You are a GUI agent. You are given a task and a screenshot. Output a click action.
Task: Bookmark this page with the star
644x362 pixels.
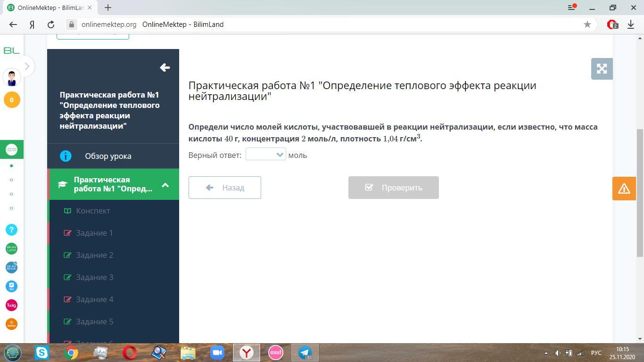point(587,25)
